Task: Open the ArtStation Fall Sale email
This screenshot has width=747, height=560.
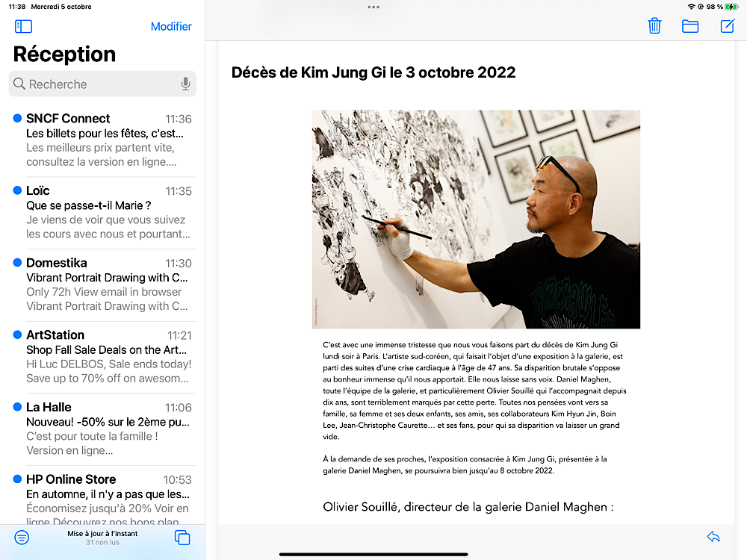Action: click(x=102, y=357)
